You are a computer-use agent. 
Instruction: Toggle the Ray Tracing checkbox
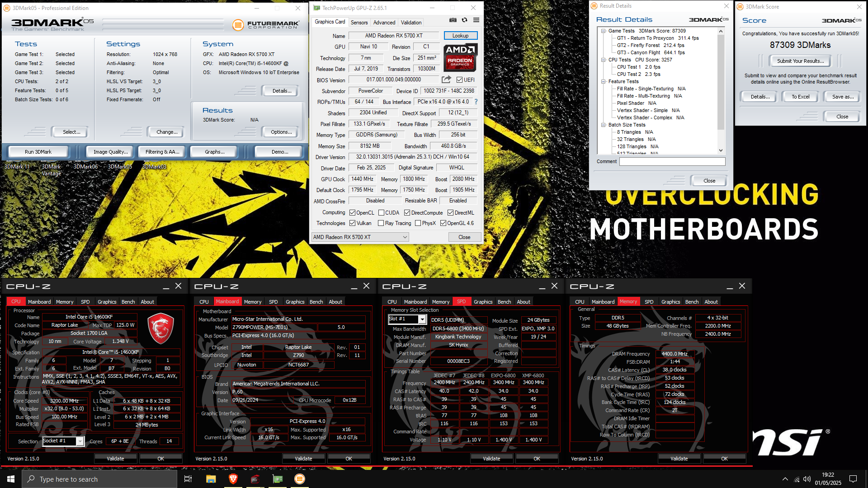click(x=381, y=223)
